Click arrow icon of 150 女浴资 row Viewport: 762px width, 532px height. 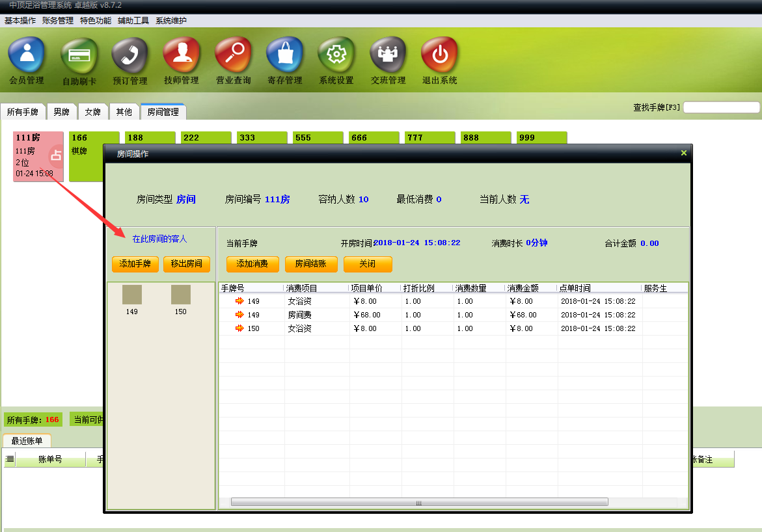click(239, 328)
